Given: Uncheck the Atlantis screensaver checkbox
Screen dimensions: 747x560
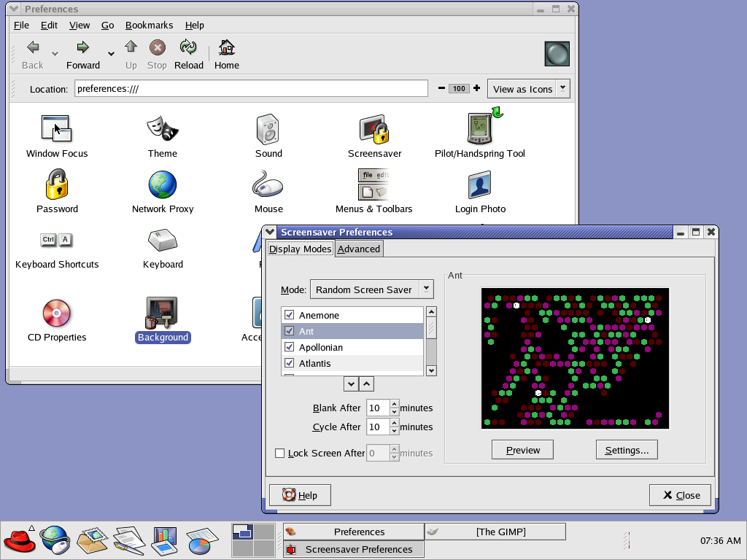Looking at the screenshot, I should click(289, 363).
